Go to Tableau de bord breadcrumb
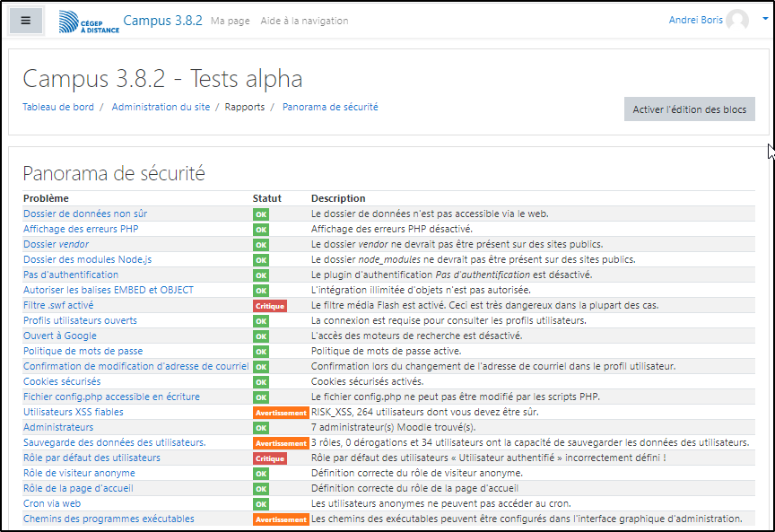 pyautogui.click(x=58, y=107)
